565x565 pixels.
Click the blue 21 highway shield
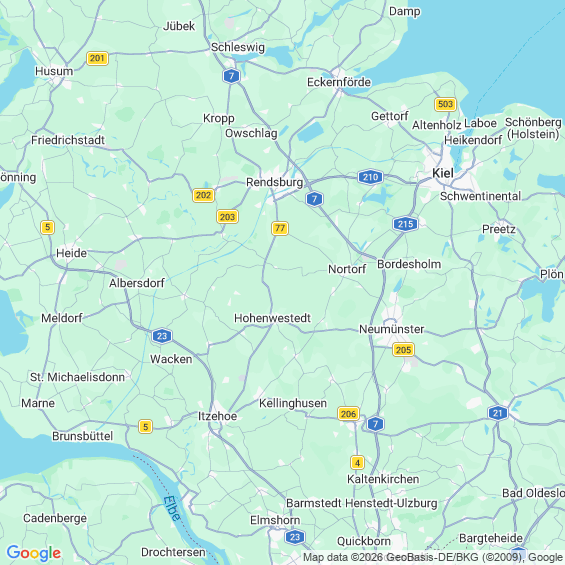498,413
